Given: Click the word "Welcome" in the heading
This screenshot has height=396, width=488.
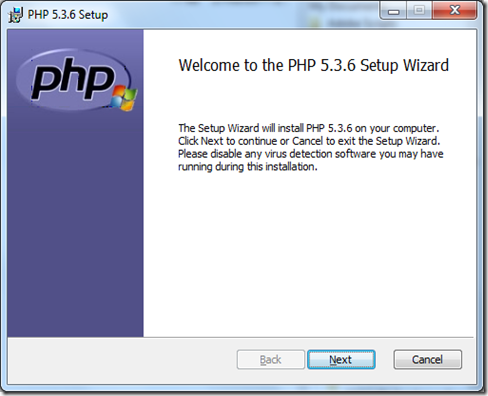Looking at the screenshot, I should pyautogui.click(x=209, y=65).
